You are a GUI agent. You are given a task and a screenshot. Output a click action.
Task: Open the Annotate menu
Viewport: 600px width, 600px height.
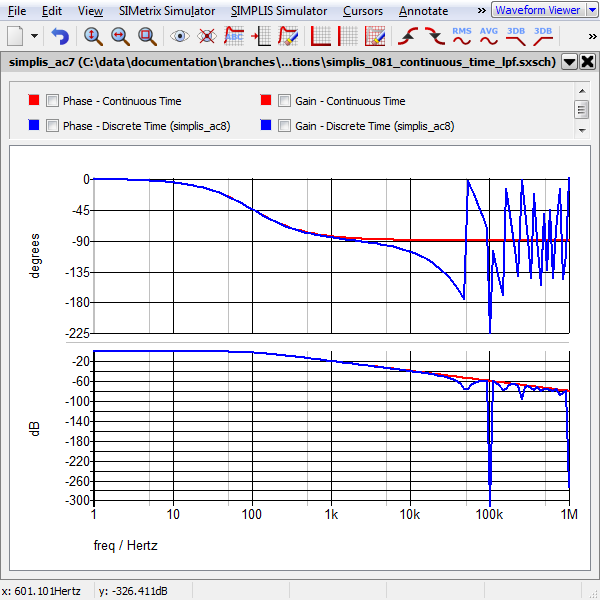[x=423, y=11]
